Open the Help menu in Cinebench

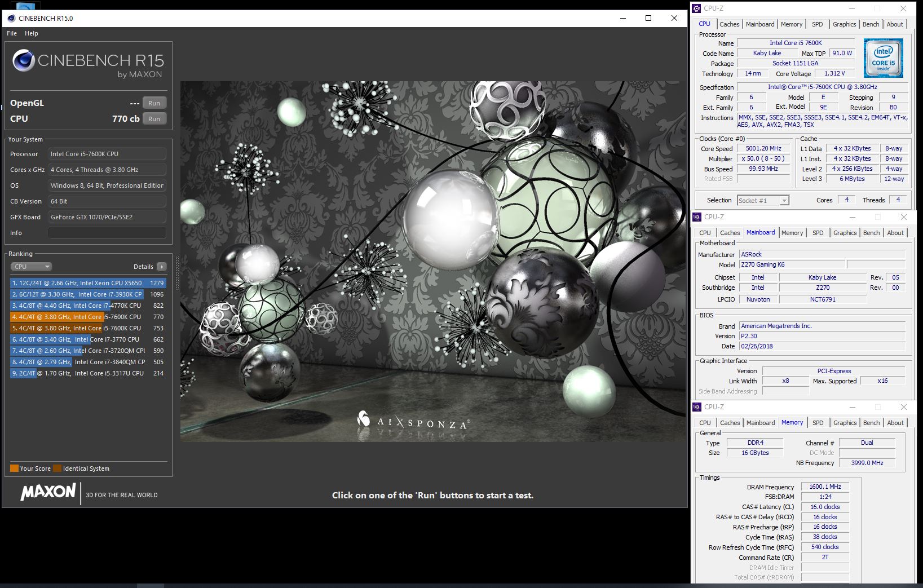point(32,33)
